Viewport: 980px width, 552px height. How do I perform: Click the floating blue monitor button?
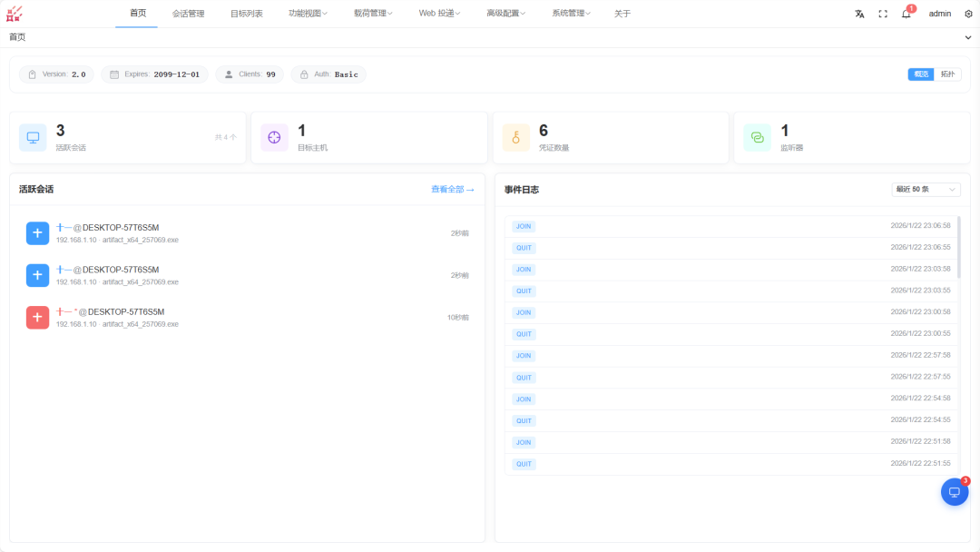[x=955, y=492]
